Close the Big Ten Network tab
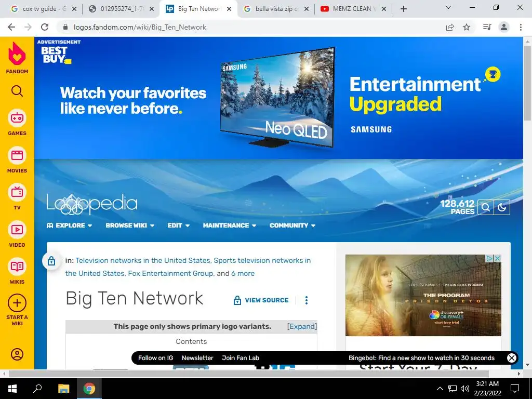Screen dimensions: 532x399 229,9
